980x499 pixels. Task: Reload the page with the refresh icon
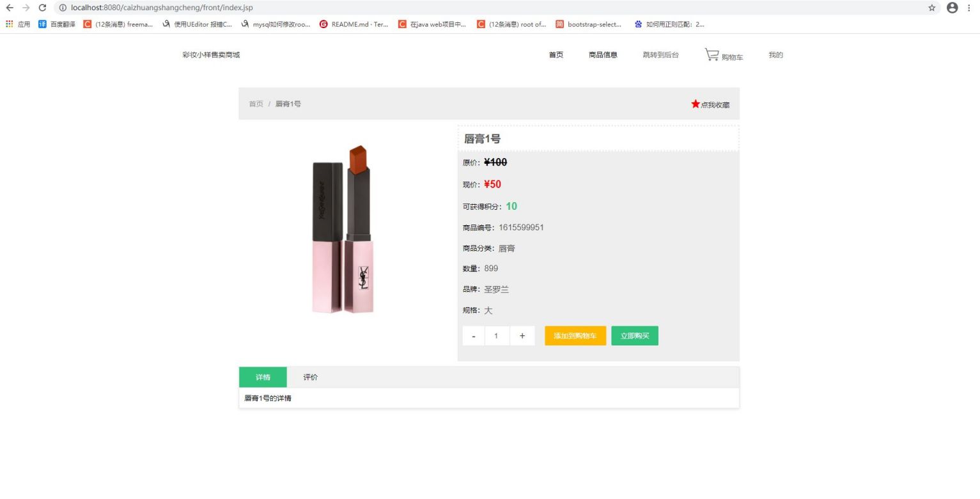pos(42,8)
